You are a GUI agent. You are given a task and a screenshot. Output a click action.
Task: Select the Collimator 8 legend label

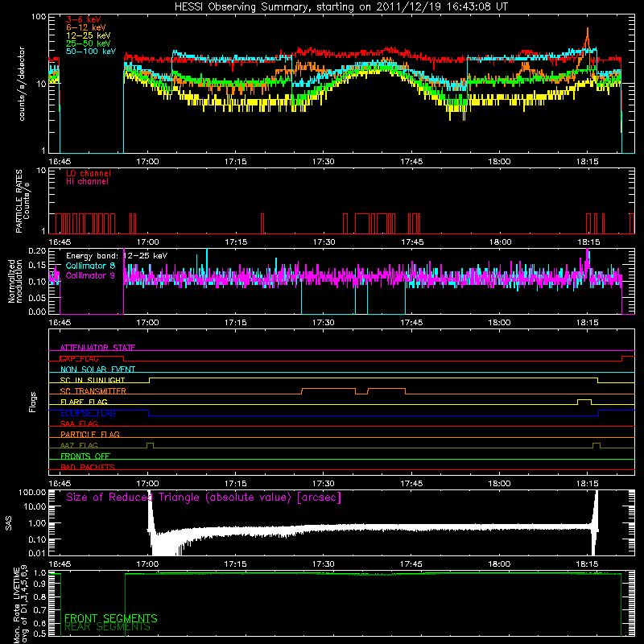pos(90,266)
